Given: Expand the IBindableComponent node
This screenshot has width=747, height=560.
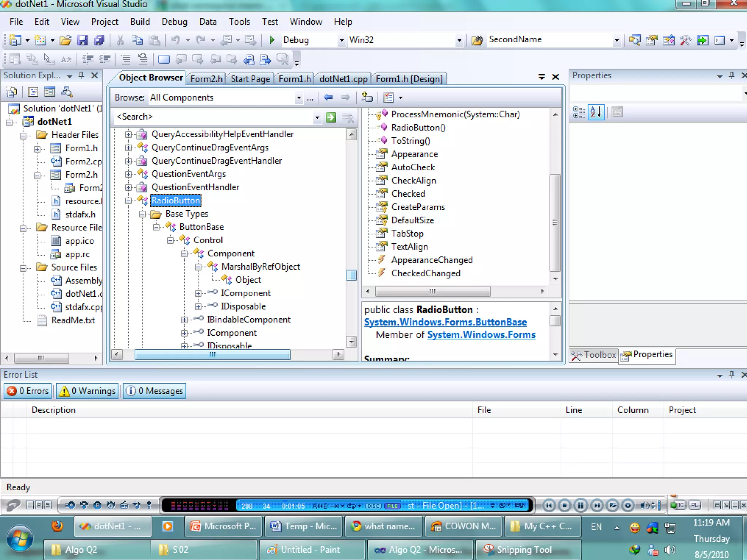Looking at the screenshot, I should tap(184, 320).
